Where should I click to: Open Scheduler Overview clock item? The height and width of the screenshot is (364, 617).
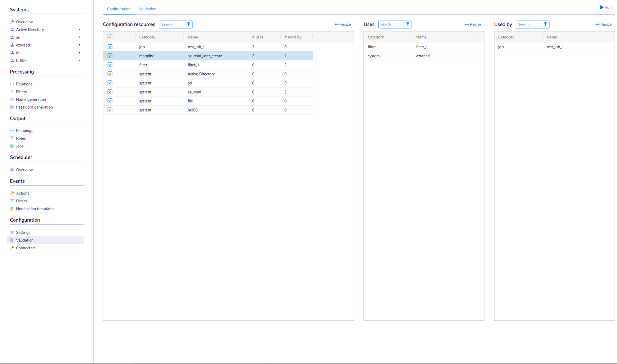coord(24,170)
